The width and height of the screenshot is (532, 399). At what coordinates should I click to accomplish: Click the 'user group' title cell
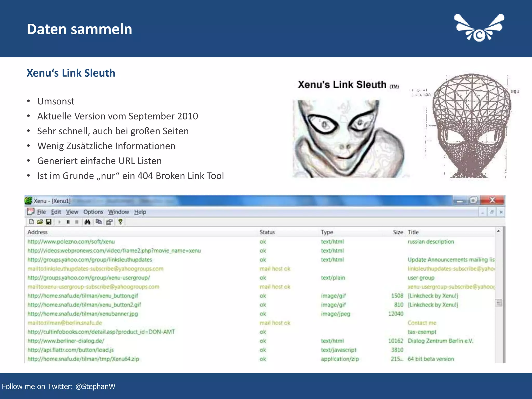point(421,278)
